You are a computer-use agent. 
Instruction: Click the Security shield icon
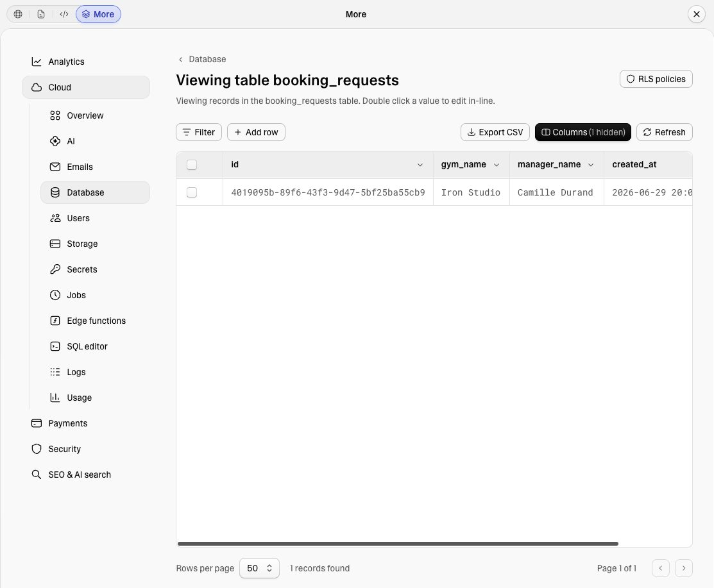pyautogui.click(x=37, y=449)
